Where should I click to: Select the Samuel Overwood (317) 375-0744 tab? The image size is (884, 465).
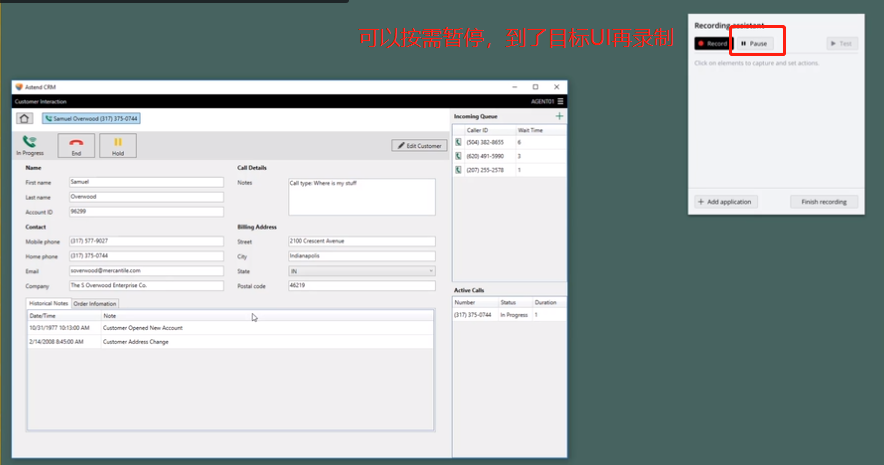click(x=91, y=118)
